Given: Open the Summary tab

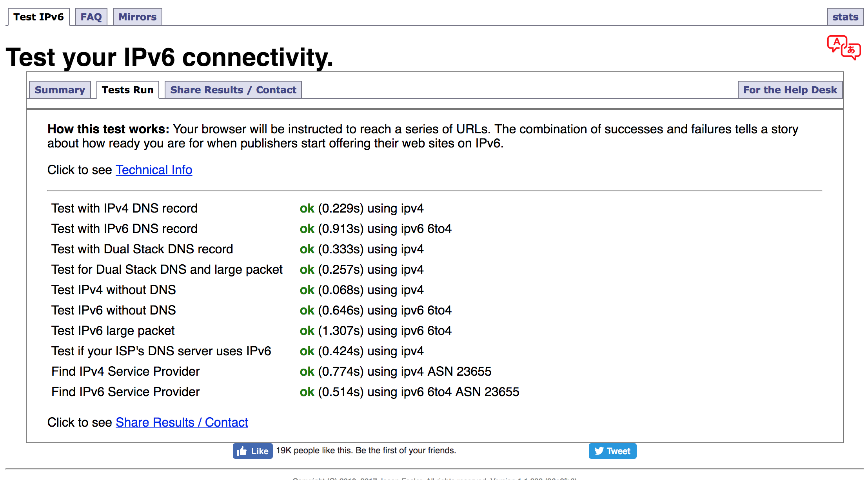Looking at the screenshot, I should 60,90.
